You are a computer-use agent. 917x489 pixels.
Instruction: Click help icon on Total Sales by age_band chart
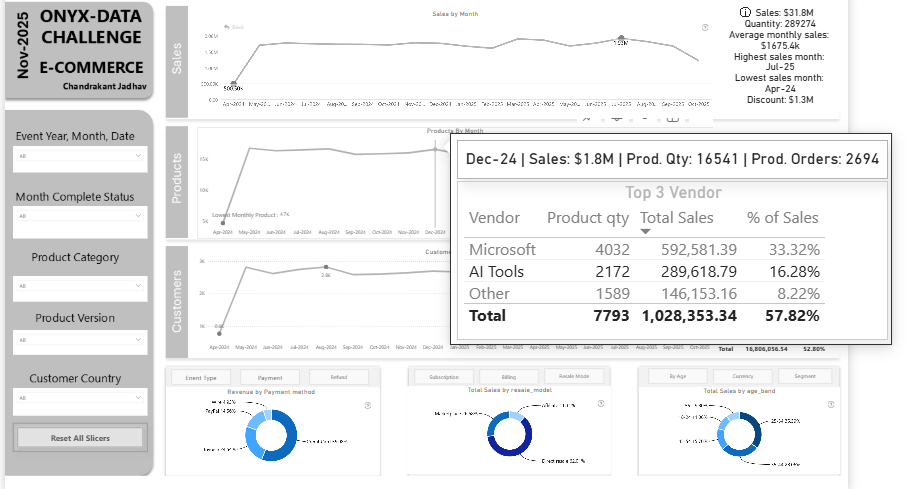click(x=829, y=405)
